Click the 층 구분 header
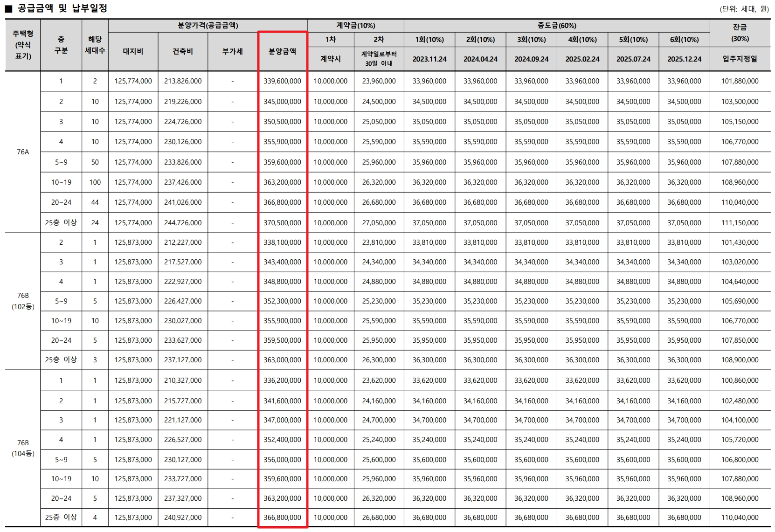This screenshot has height=532, width=775. pos(61,45)
